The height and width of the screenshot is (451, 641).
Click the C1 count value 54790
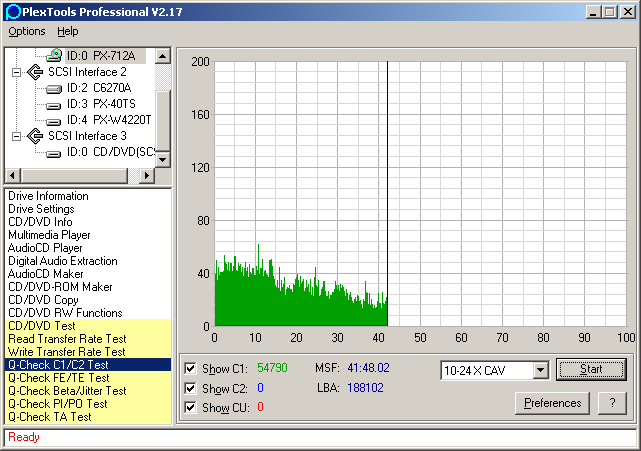(272, 368)
